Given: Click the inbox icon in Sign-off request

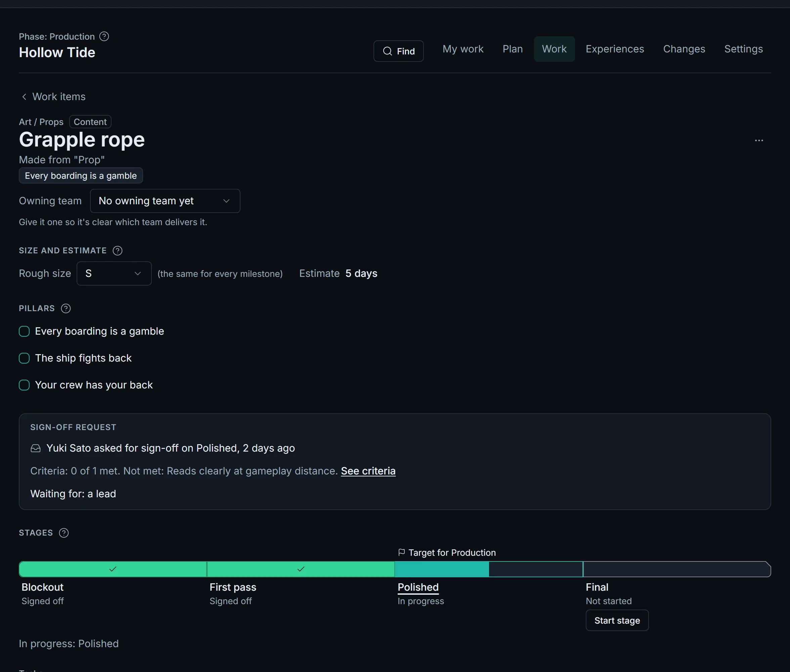Looking at the screenshot, I should pos(35,448).
